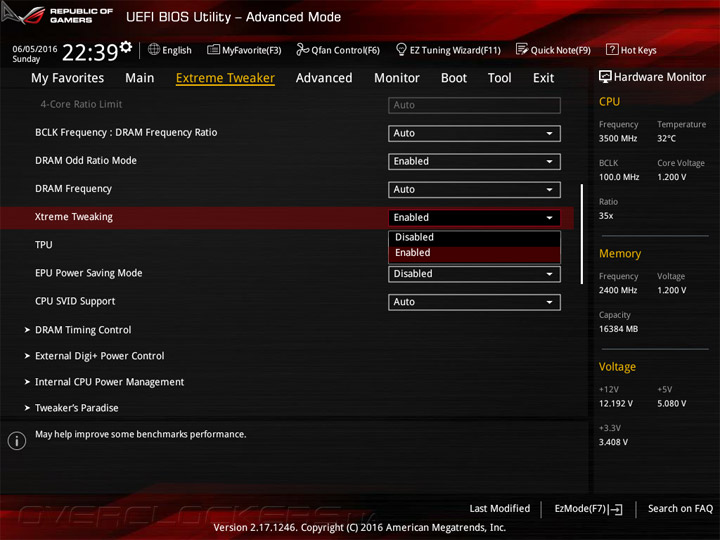
Task: Go to the Monitor tab
Action: point(397,78)
